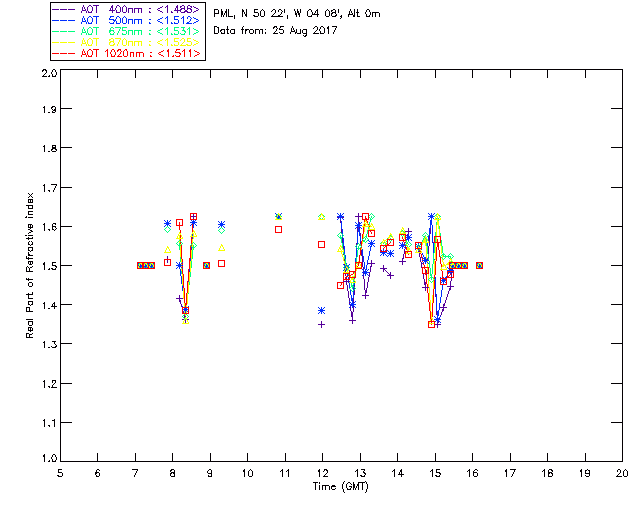The width and height of the screenshot is (640, 512).
Task: Click the x-axis tick label 6
Action: point(98,474)
